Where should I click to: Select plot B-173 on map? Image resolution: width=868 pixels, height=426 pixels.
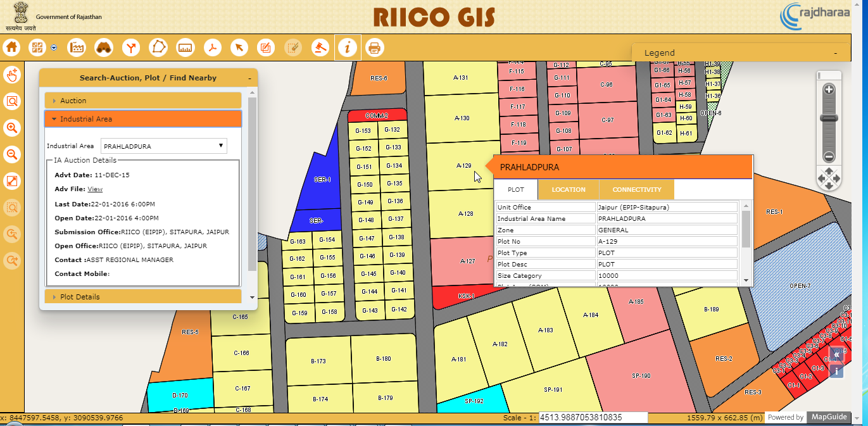tap(318, 361)
